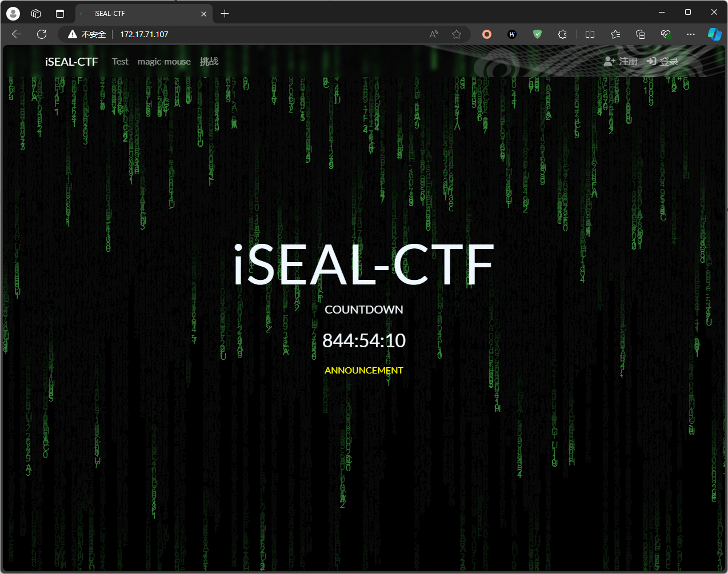Viewport: 728px width, 574px height.
Task: Open the favorites list icon
Action: click(615, 34)
